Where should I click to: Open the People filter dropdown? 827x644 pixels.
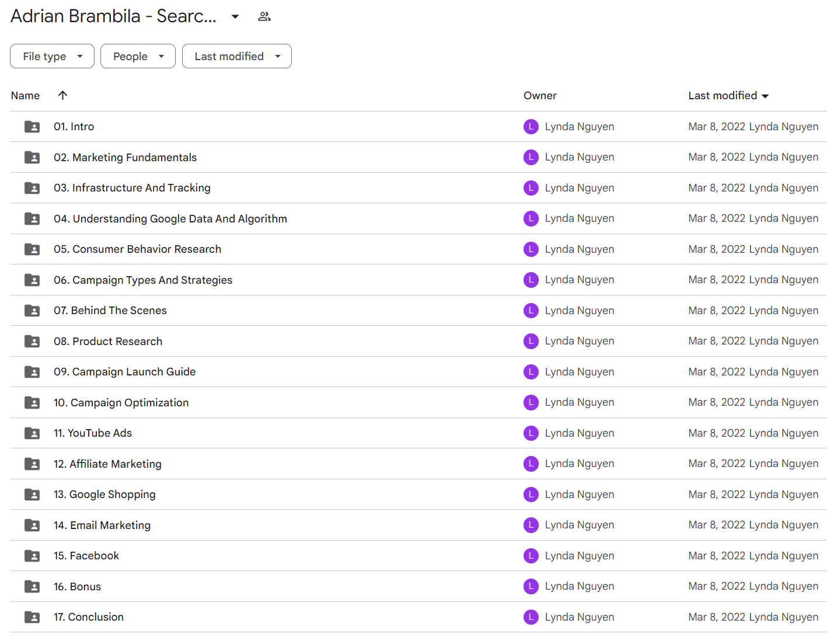tap(138, 56)
